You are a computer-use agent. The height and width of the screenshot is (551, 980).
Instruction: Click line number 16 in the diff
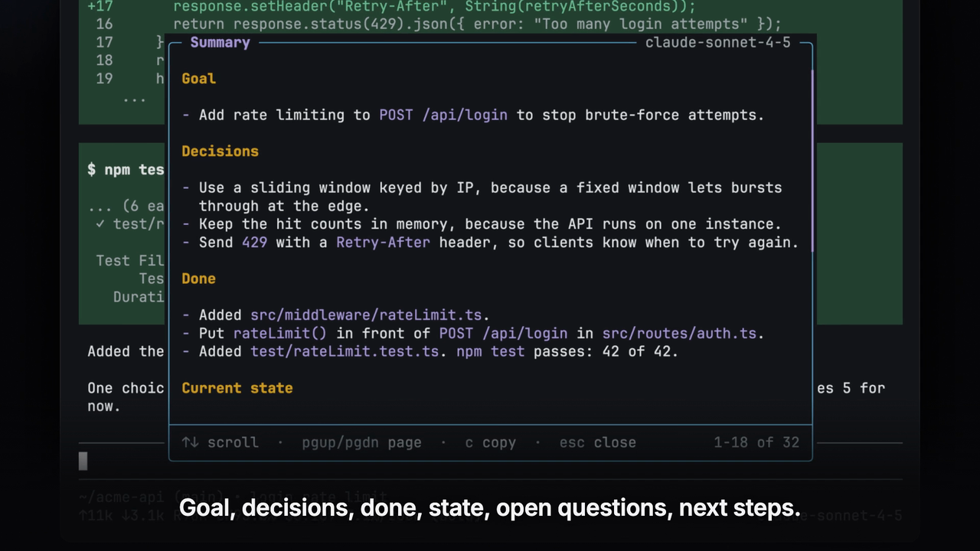pyautogui.click(x=104, y=24)
